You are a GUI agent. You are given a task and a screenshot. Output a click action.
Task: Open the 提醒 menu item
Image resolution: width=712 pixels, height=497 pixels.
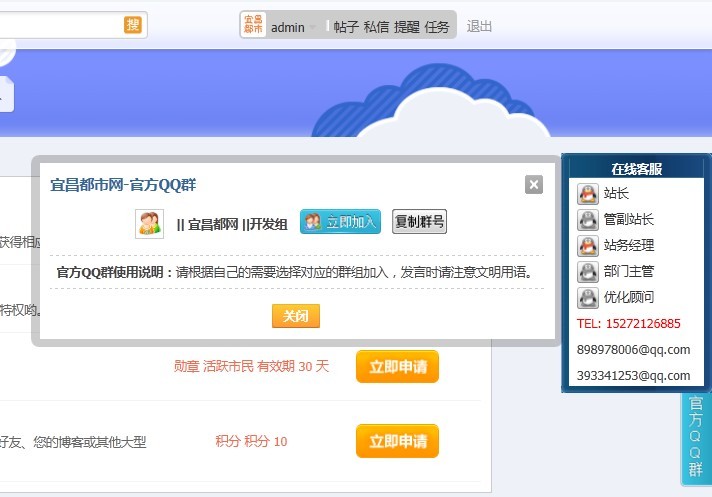(x=406, y=27)
